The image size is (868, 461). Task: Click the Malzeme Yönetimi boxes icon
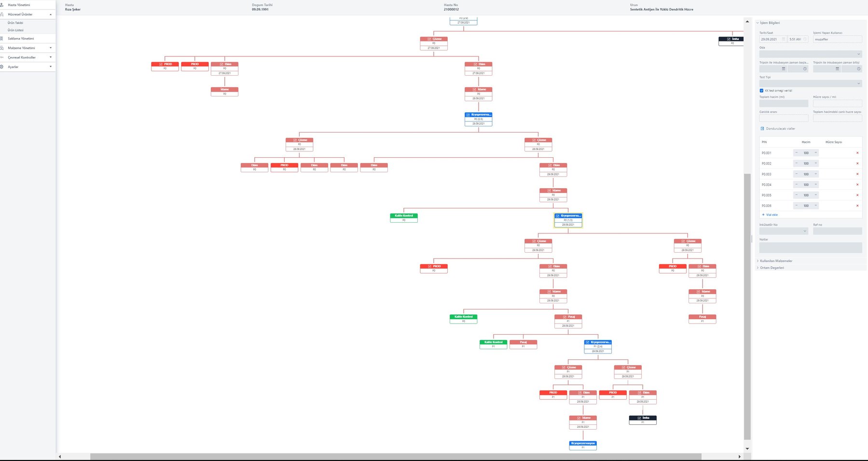point(2,48)
